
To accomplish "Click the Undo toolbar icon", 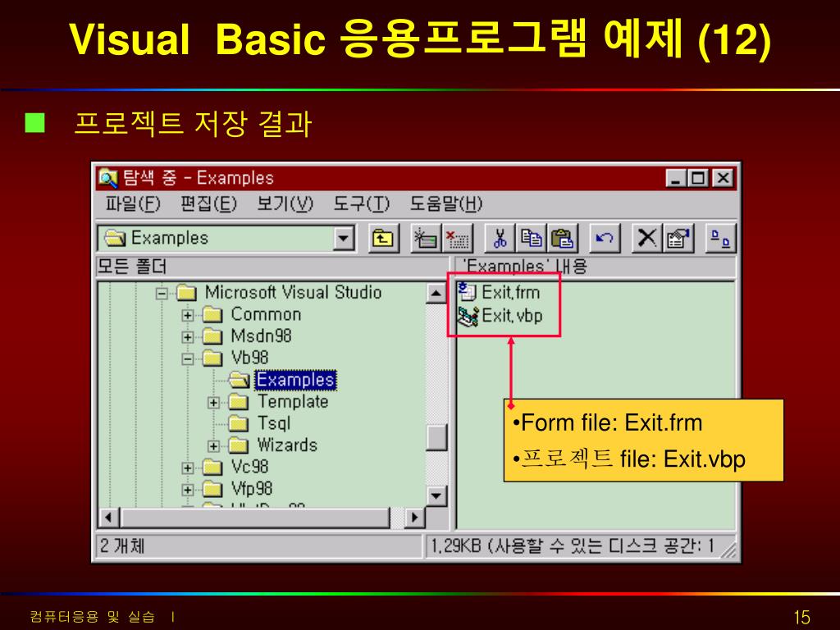I will (x=605, y=239).
